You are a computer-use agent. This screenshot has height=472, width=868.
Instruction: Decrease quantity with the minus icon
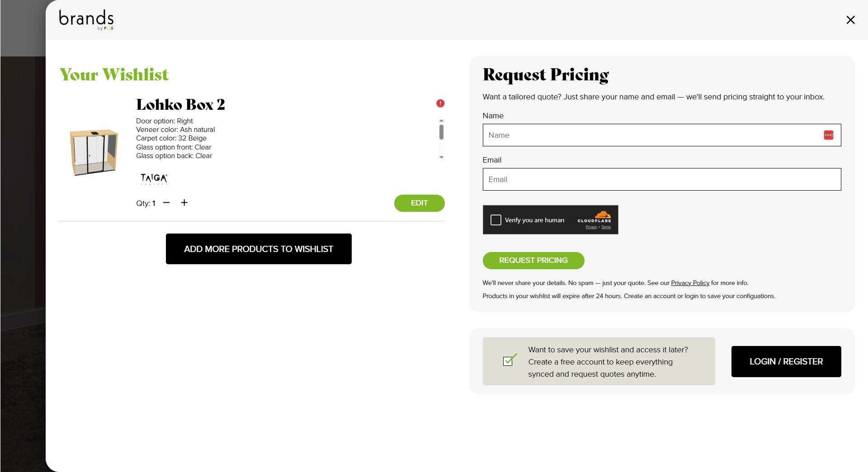click(166, 203)
